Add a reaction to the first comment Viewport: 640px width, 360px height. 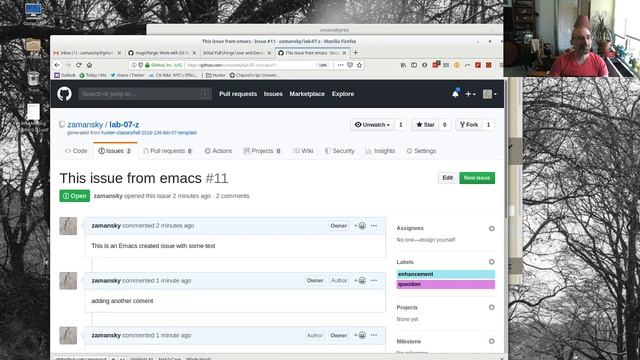(x=360, y=226)
